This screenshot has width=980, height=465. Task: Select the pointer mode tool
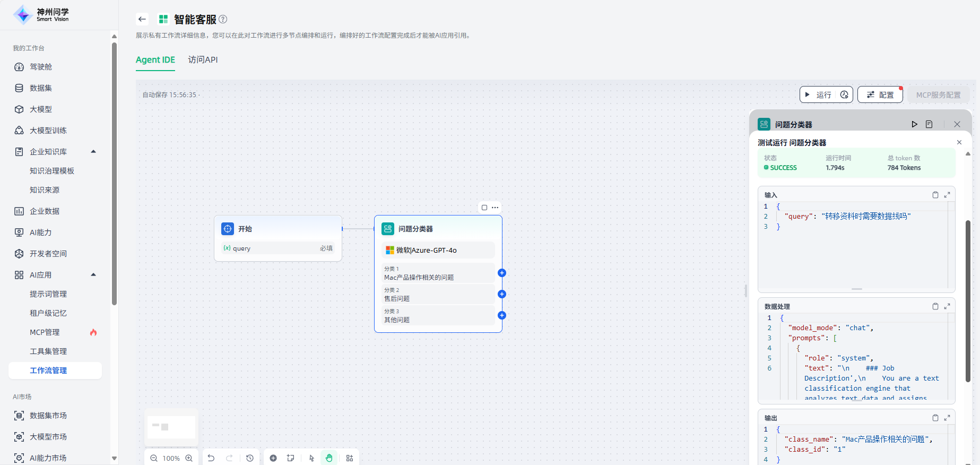(x=312, y=458)
